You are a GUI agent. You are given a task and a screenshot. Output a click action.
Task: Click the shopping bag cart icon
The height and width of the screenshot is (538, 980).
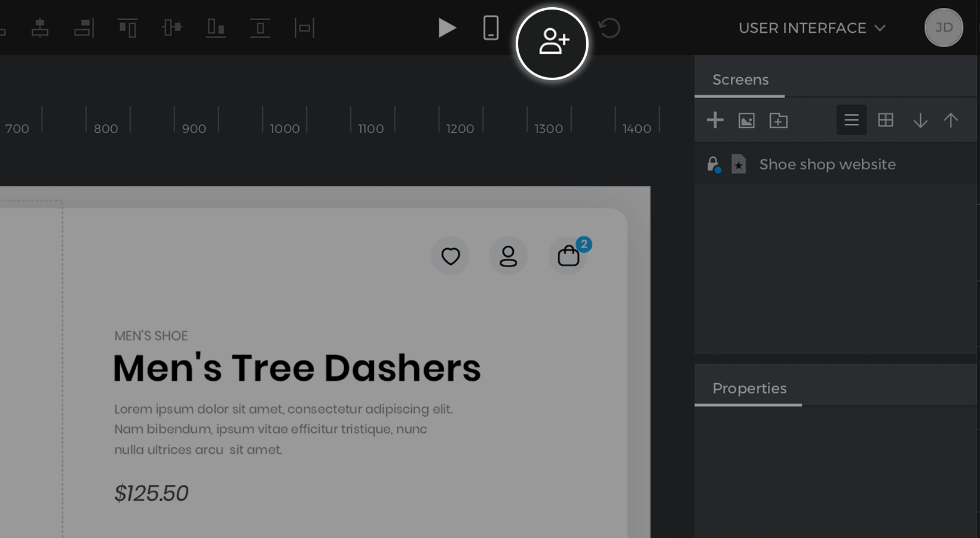tap(568, 256)
